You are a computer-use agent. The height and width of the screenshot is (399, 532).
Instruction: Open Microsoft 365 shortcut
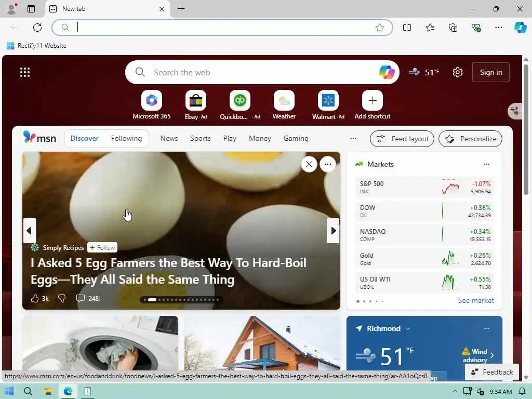[x=152, y=105]
